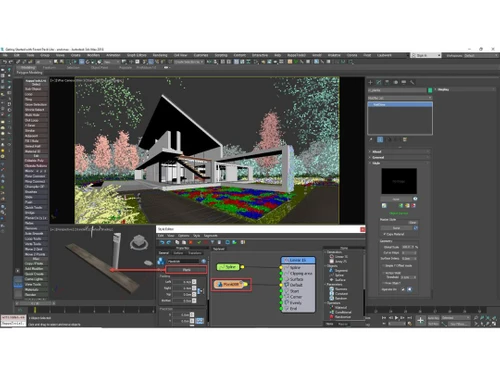Toggle Show End Result under modifier stack
Screen dimensions: 500x375
coord(380,140)
